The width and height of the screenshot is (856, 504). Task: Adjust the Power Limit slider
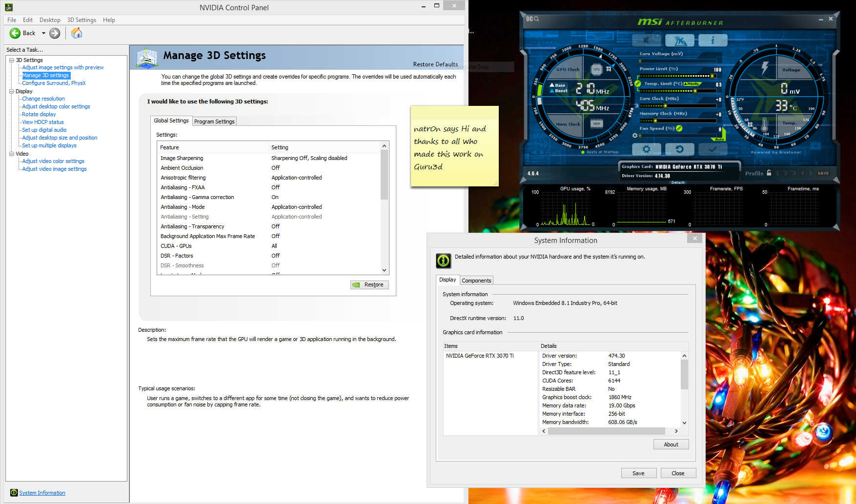677,76
